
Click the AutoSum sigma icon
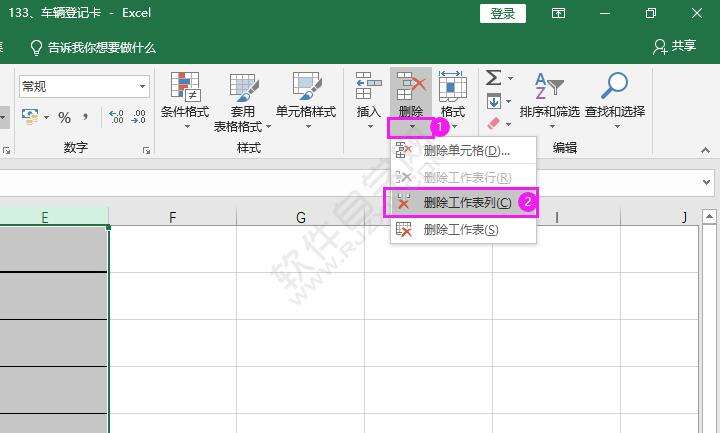(494, 78)
